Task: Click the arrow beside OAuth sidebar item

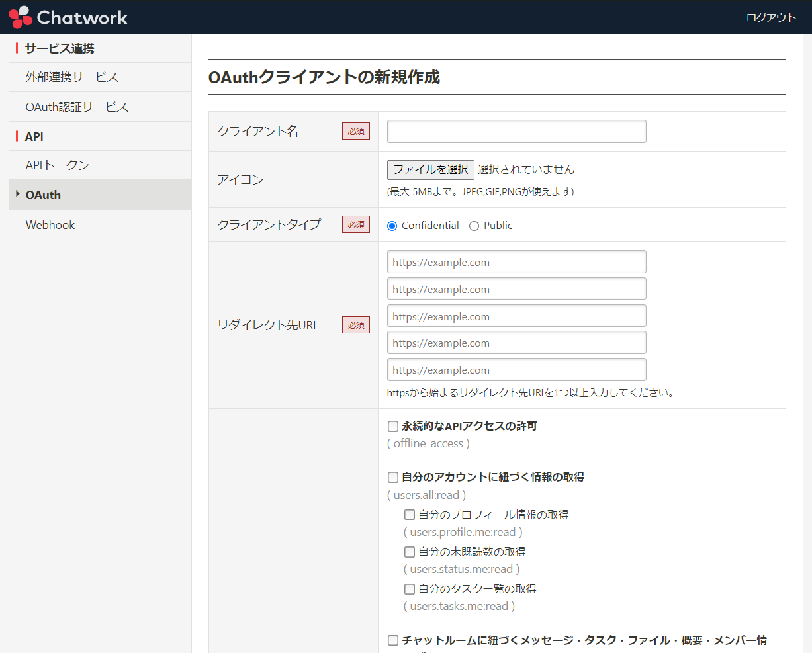Action: pyautogui.click(x=18, y=195)
